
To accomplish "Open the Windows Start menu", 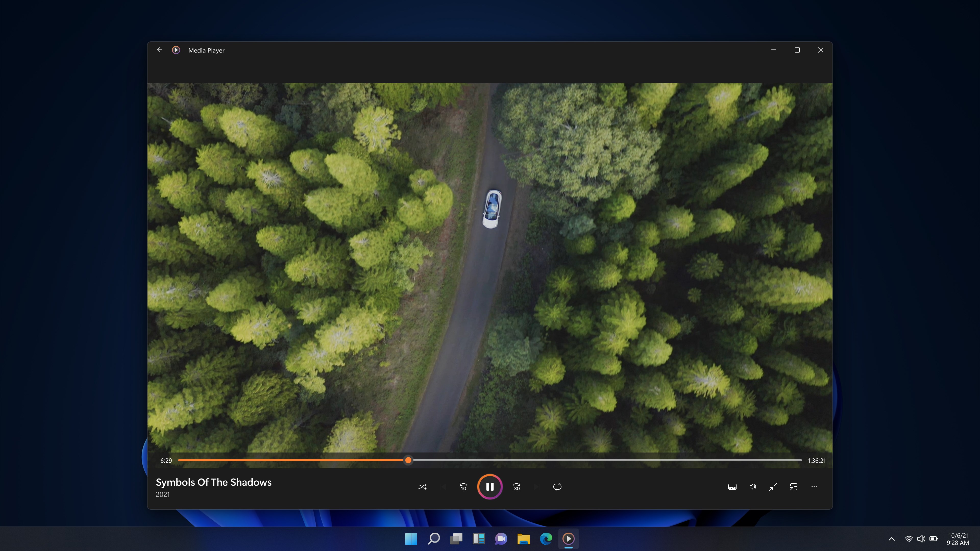I will (x=411, y=539).
